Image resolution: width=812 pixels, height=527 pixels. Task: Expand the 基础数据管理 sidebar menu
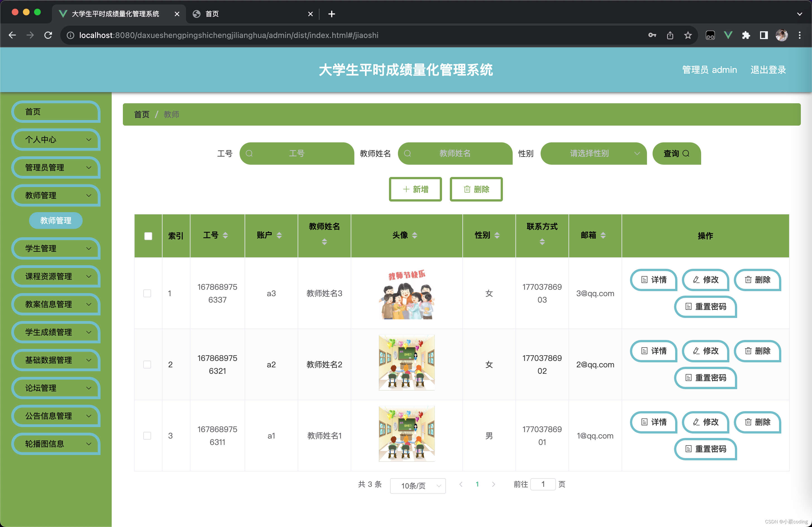coord(56,360)
